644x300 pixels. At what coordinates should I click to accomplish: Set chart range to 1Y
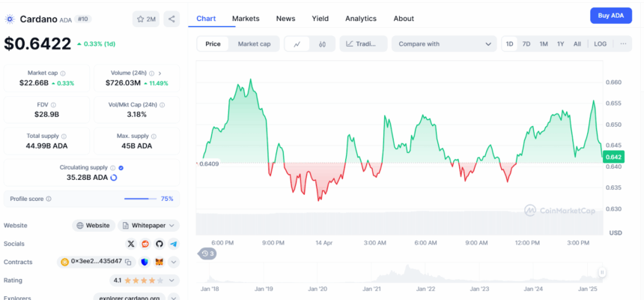(561, 44)
